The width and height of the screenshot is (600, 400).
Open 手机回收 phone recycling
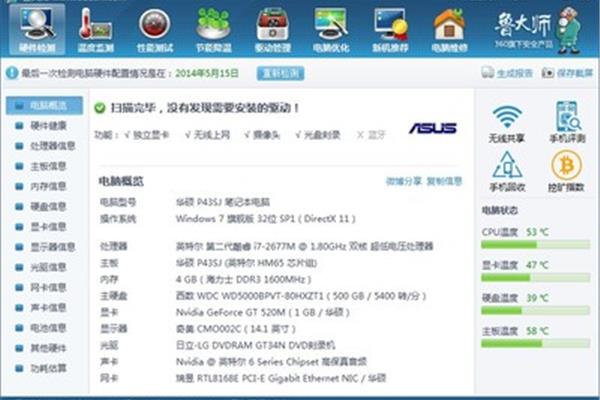click(507, 171)
